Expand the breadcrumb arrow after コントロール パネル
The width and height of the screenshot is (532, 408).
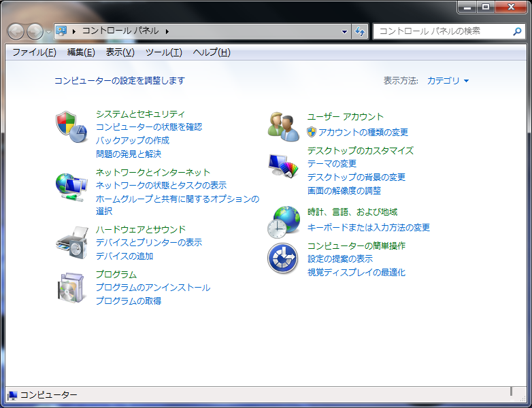(167, 31)
